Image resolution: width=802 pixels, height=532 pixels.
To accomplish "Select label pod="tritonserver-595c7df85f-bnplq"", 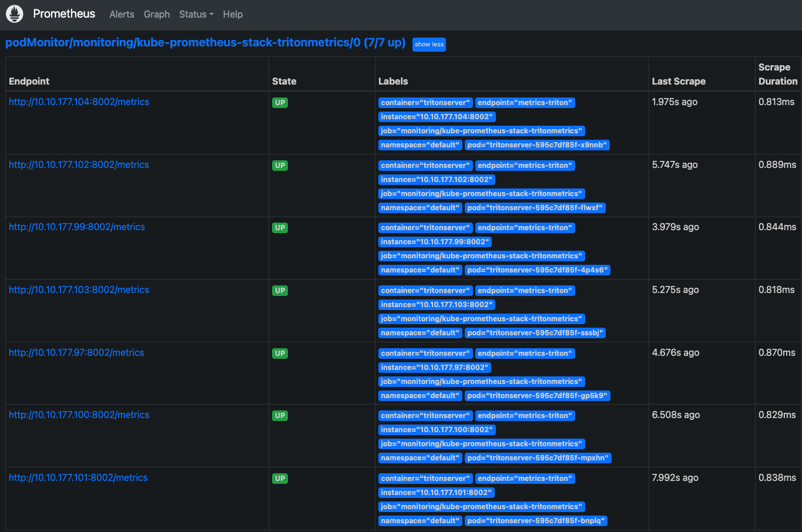I will (536, 521).
